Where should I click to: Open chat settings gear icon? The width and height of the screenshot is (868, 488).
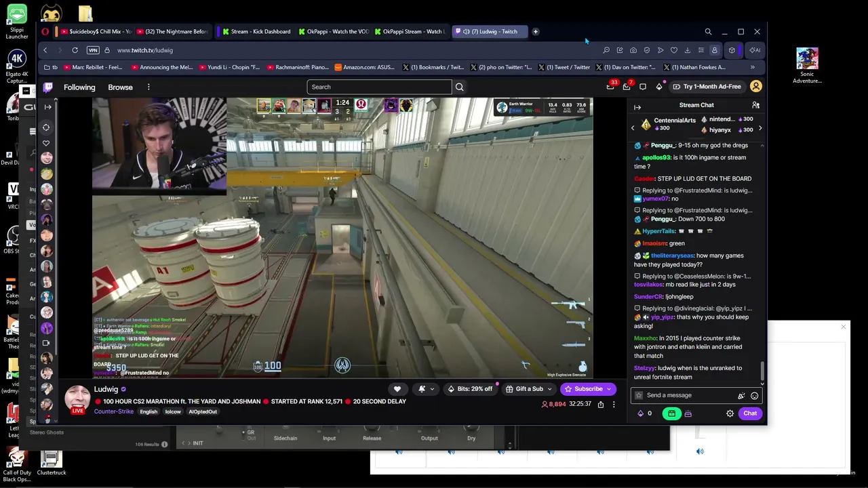pyautogui.click(x=730, y=413)
